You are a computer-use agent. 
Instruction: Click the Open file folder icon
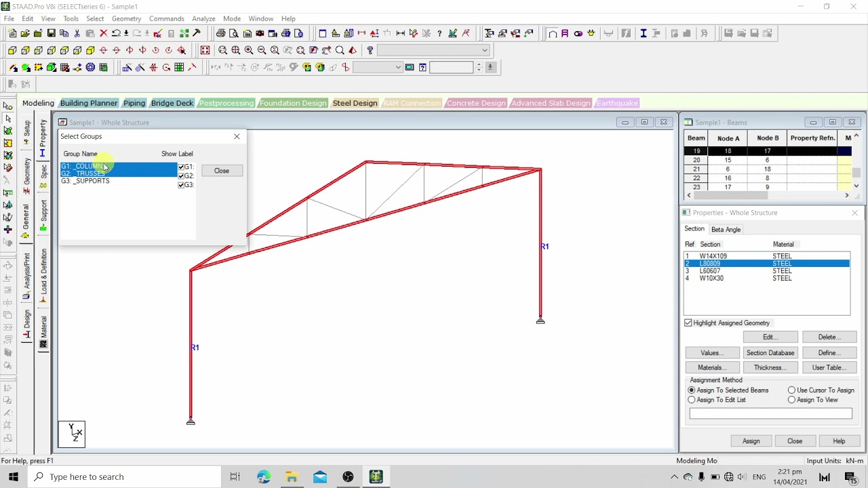(25, 33)
